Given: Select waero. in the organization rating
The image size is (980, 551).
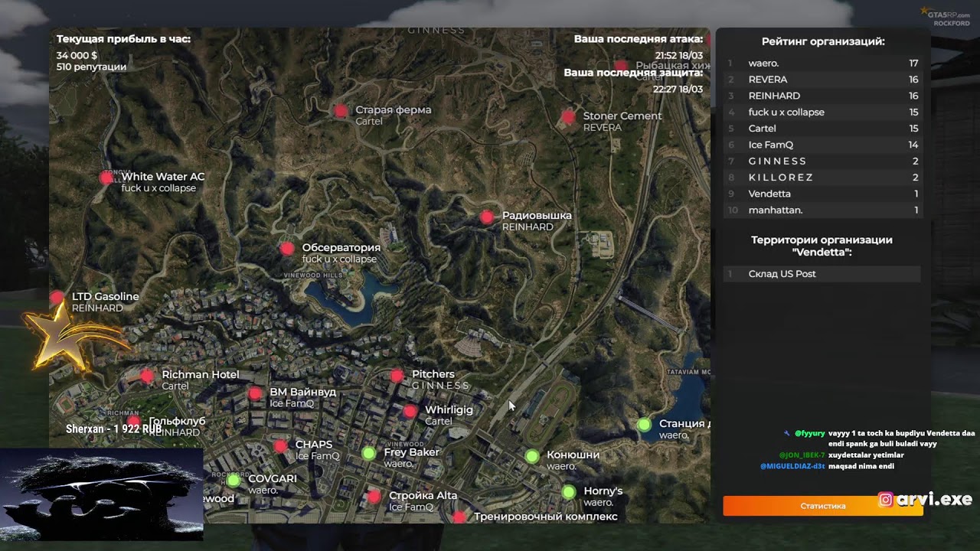Looking at the screenshot, I should 823,64.
